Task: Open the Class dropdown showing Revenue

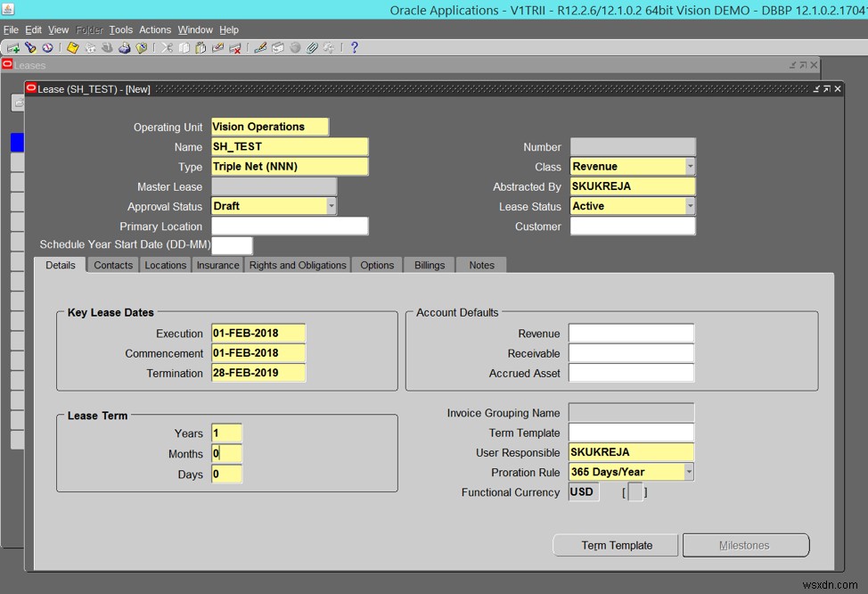Action: pos(690,166)
